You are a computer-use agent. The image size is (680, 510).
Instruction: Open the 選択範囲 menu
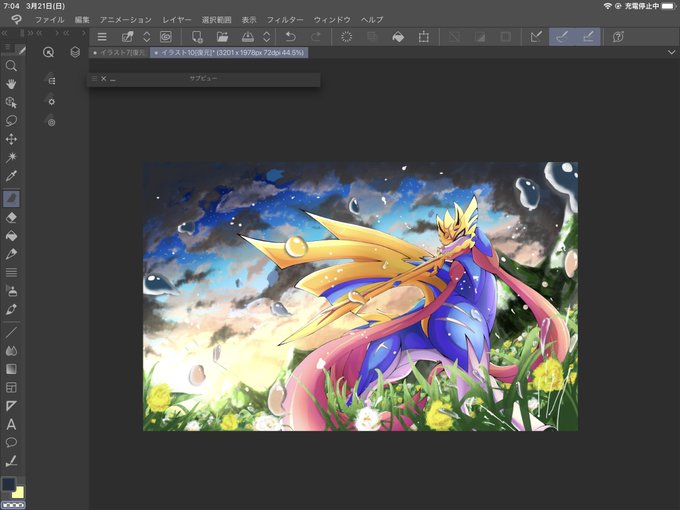pos(216,20)
